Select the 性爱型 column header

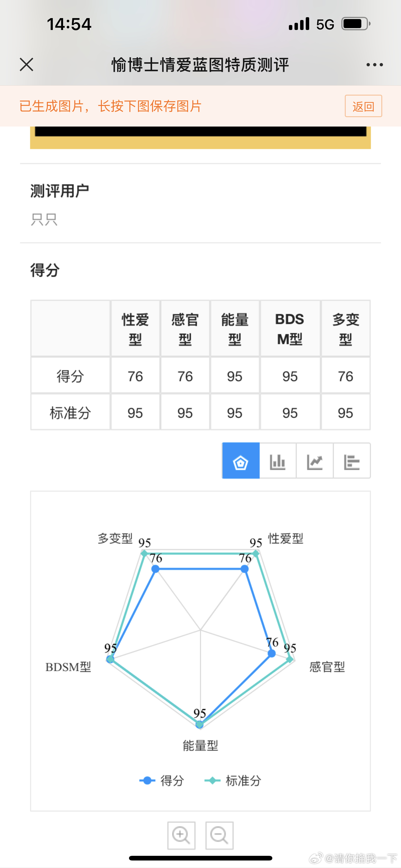pos(135,328)
